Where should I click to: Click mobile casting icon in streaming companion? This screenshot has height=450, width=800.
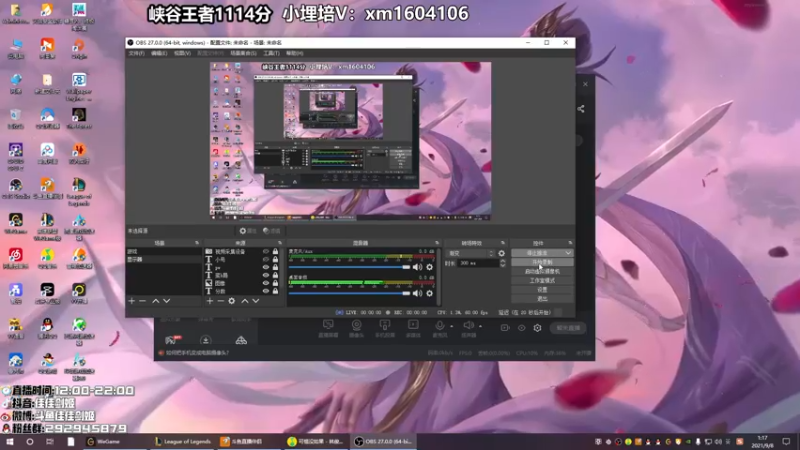pyautogui.click(x=385, y=324)
